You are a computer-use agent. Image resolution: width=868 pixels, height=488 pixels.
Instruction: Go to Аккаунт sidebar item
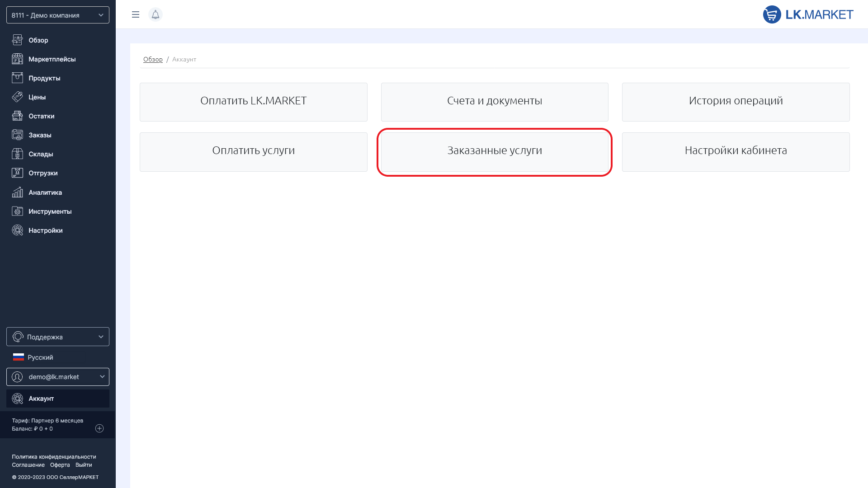click(x=41, y=399)
